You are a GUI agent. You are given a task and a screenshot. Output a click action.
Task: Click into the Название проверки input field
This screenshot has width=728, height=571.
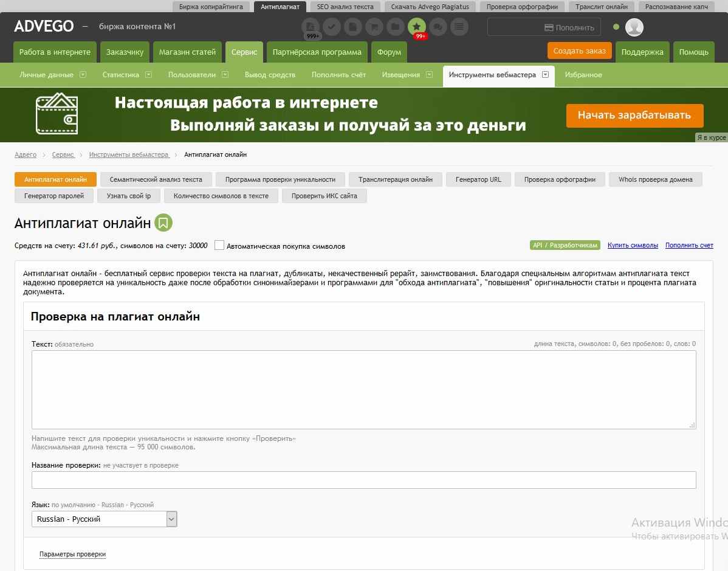pyautogui.click(x=363, y=480)
